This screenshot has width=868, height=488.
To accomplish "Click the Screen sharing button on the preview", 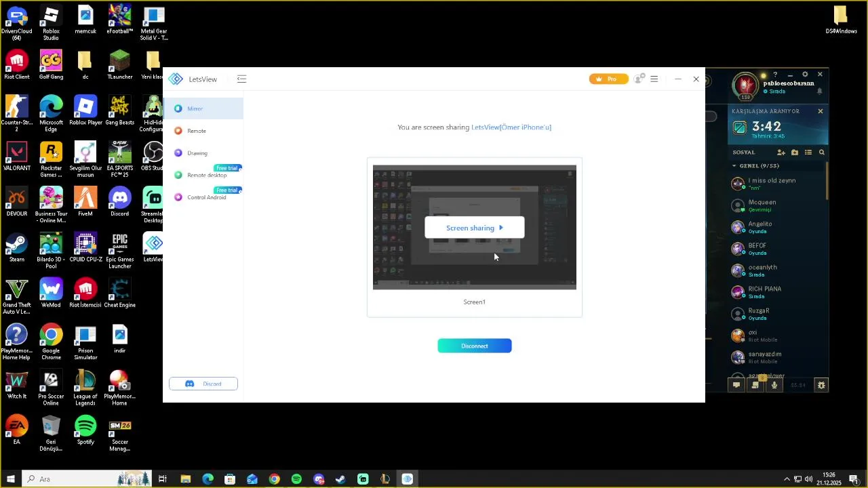I will pyautogui.click(x=475, y=228).
